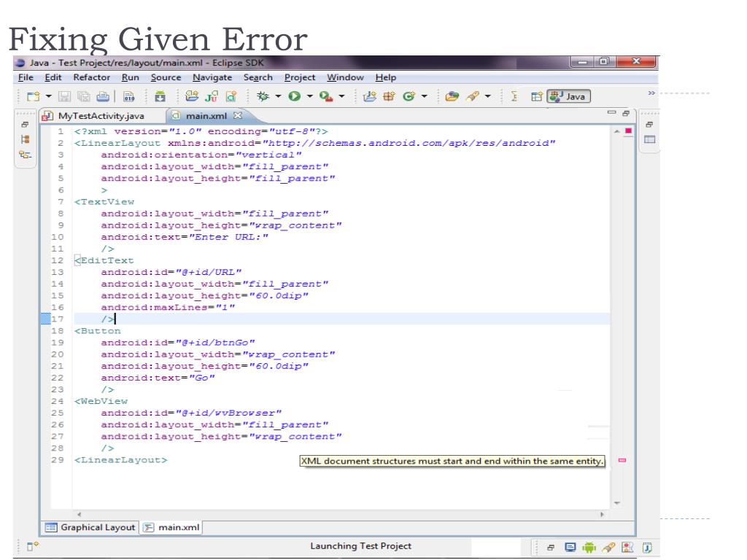The width and height of the screenshot is (747, 560).
Task: Select the main.xml editor tab
Action: [x=206, y=116]
